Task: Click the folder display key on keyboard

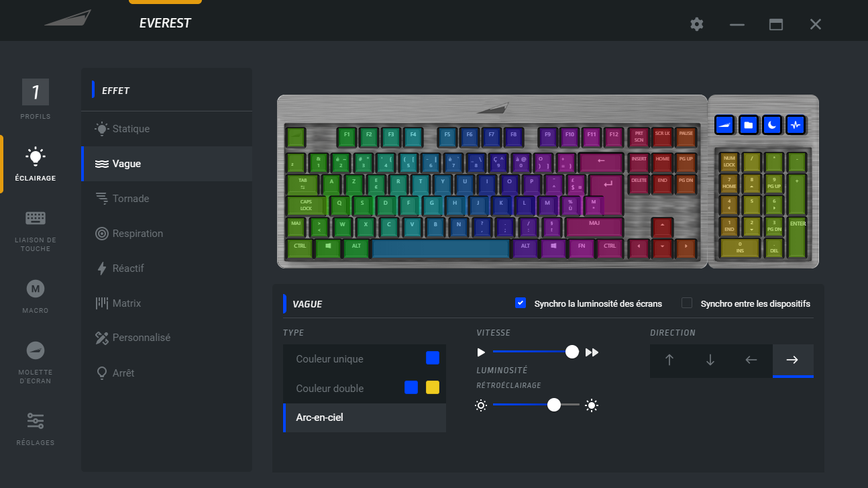Action: click(x=749, y=125)
